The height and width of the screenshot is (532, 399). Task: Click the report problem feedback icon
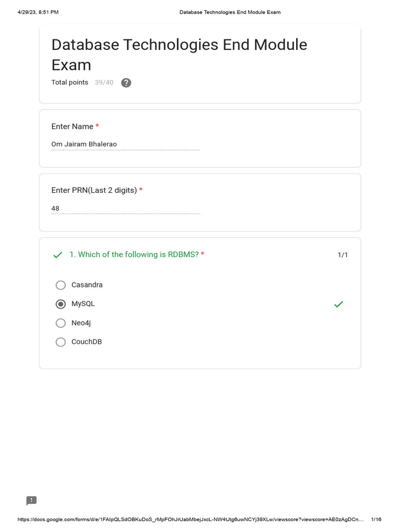tap(32, 500)
